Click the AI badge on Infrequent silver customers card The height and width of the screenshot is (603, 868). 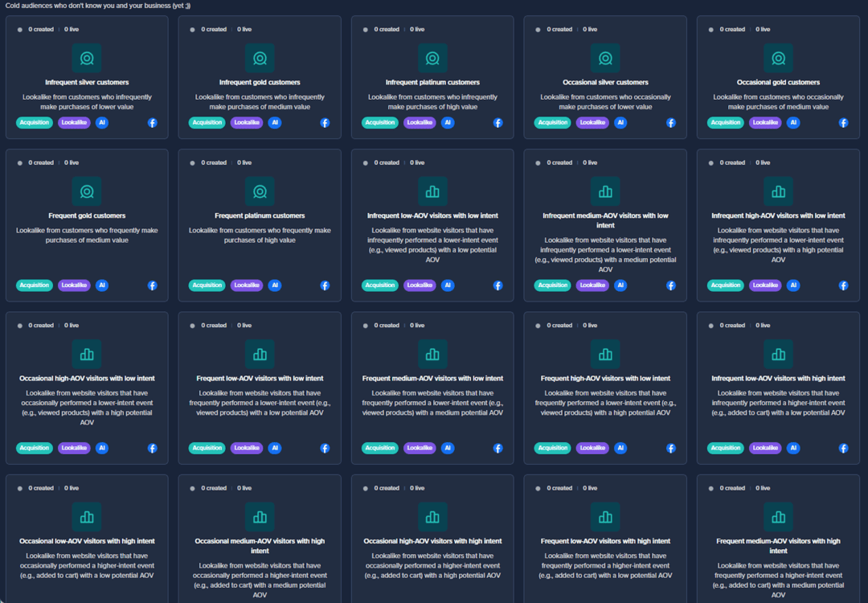[102, 122]
